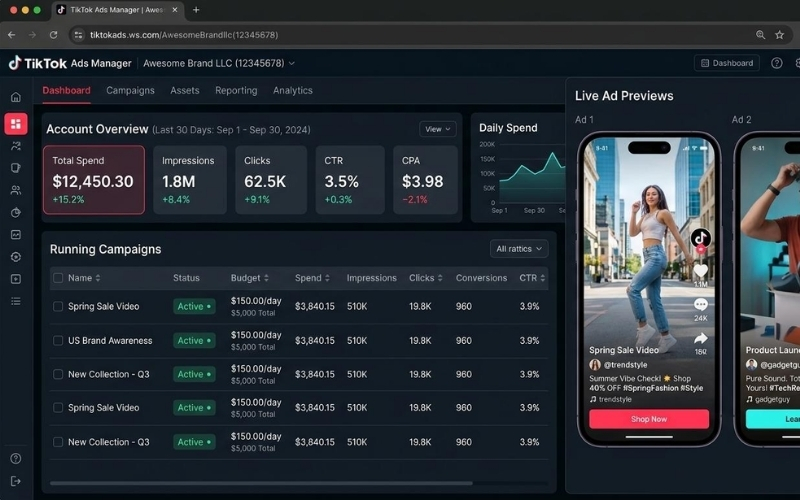Screen dimensions: 800x500
Task: Reload the page with the refresh icon
Action: (x=53, y=35)
